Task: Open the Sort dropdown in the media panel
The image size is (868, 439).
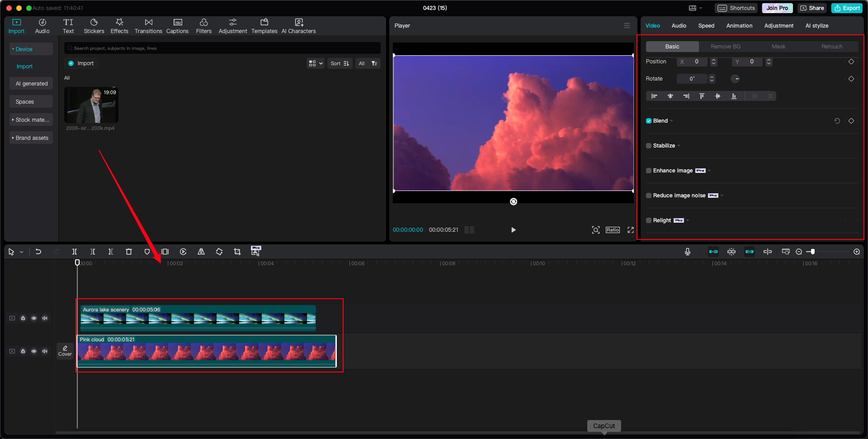Action: 340,63
